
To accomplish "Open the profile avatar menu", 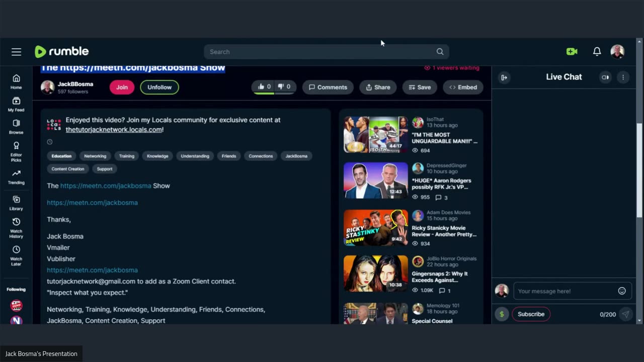I will tap(617, 51).
